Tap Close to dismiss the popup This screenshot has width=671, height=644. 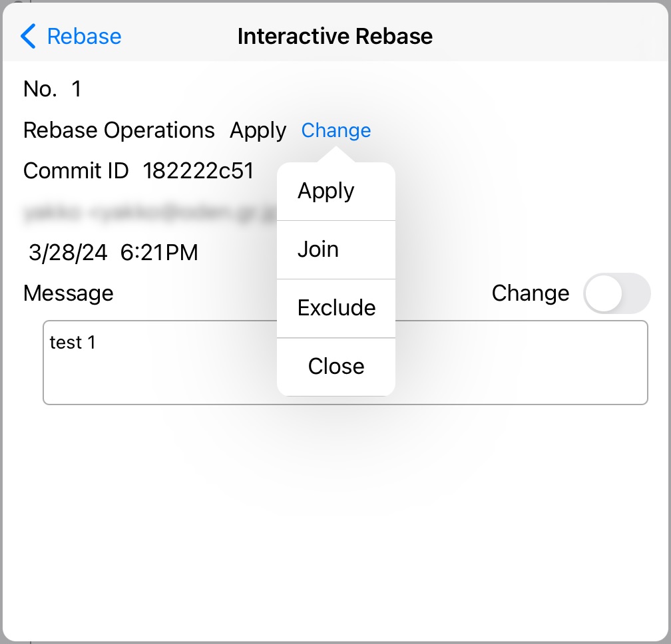point(335,366)
